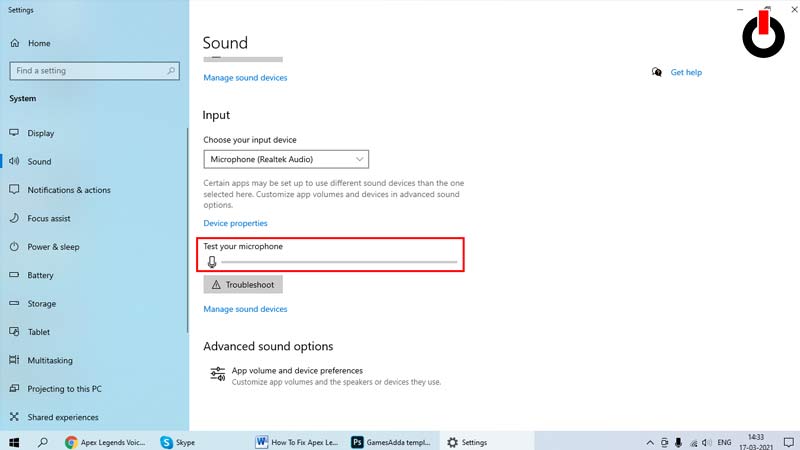Image resolution: width=800 pixels, height=450 pixels.
Task: Click the Shared experiences icon
Action: [x=14, y=417]
